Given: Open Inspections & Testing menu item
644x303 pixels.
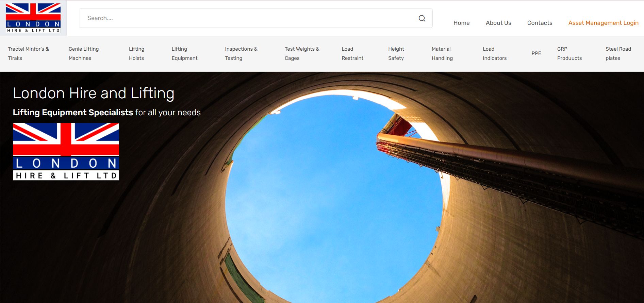Looking at the screenshot, I should click(241, 53).
